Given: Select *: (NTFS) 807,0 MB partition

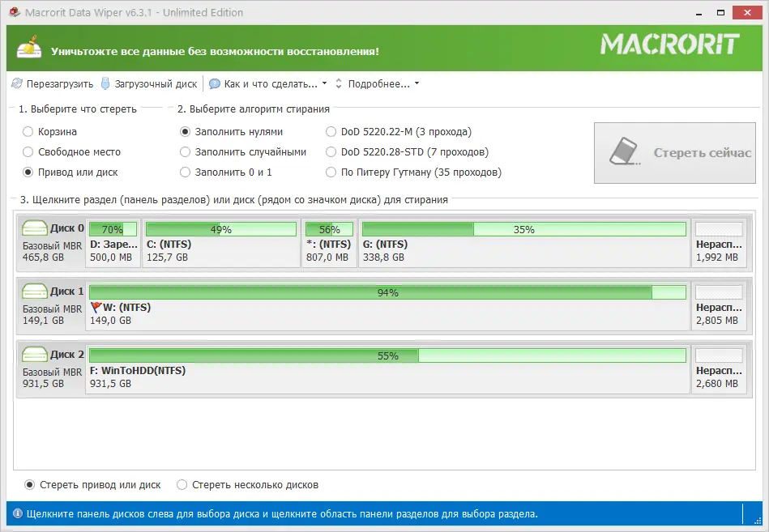Looking at the screenshot, I should click(x=329, y=244).
